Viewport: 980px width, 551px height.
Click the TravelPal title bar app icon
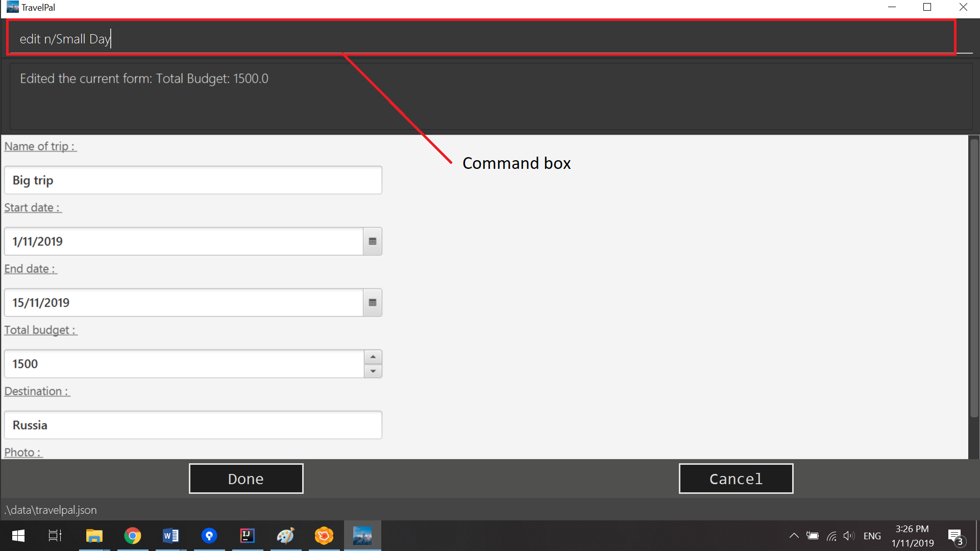pyautogui.click(x=13, y=7)
